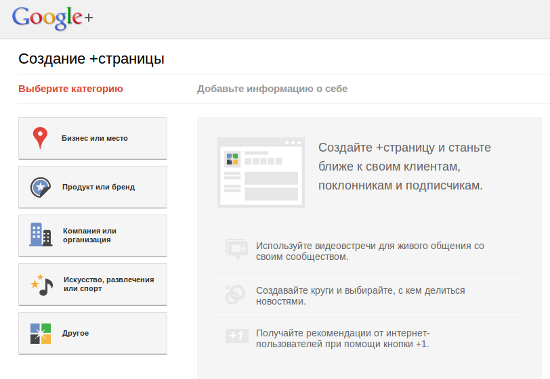Pick Искусство, развлечения или спорт category
This screenshot has height=379, width=550.
click(93, 284)
